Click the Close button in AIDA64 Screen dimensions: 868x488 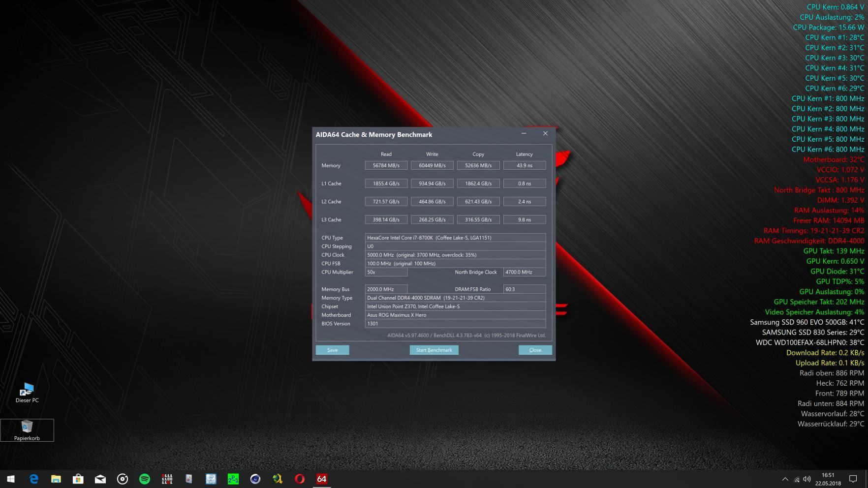[x=535, y=350]
